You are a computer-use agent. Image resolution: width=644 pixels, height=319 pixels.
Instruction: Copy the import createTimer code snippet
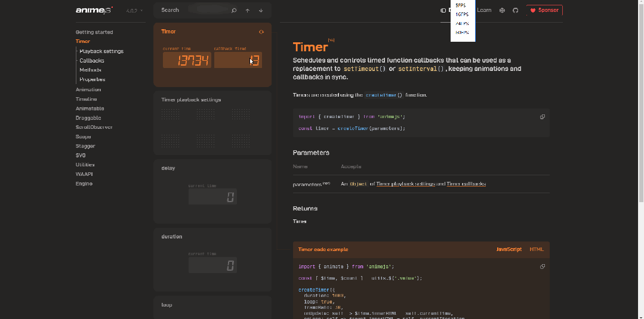point(542,117)
